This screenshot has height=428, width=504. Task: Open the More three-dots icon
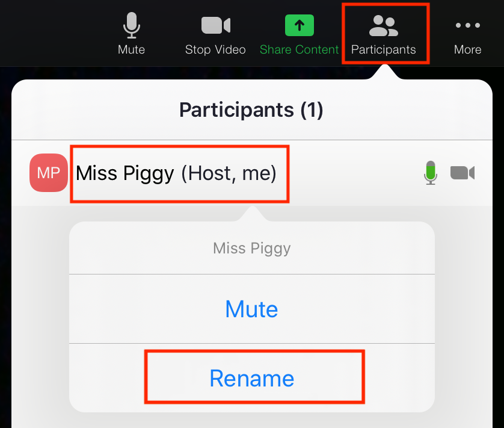pyautogui.click(x=468, y=25)
